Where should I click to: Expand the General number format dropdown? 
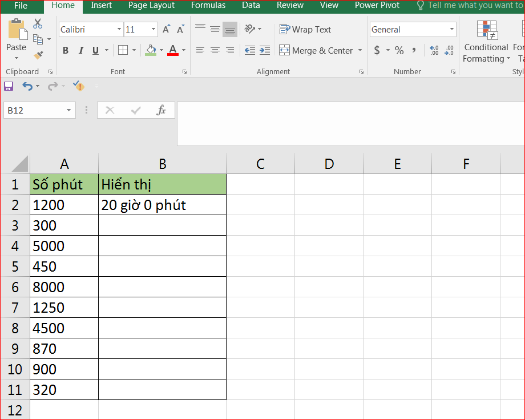452,29
